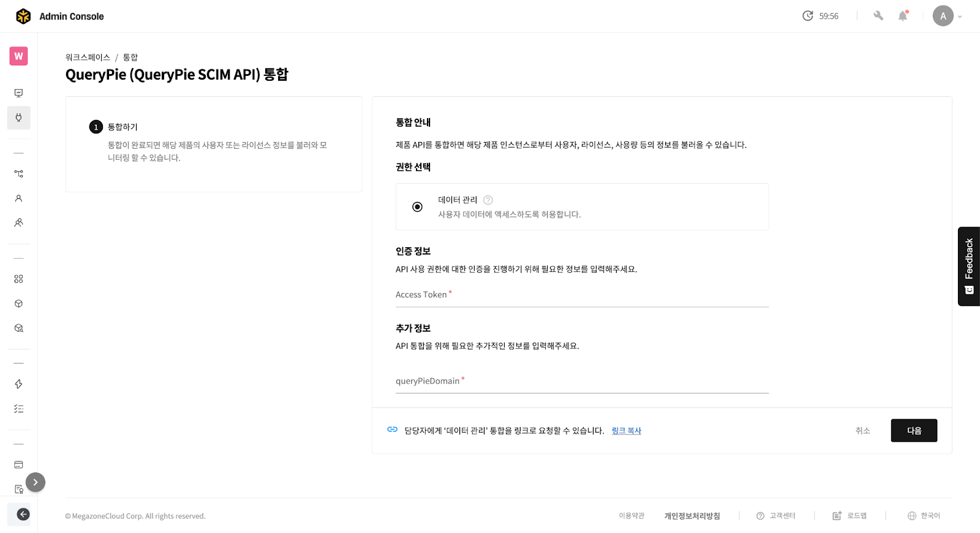This screenshot has height=533, width=980.
Task: Open the cube product sidebar icon
Action: click(x=19, y=304)
